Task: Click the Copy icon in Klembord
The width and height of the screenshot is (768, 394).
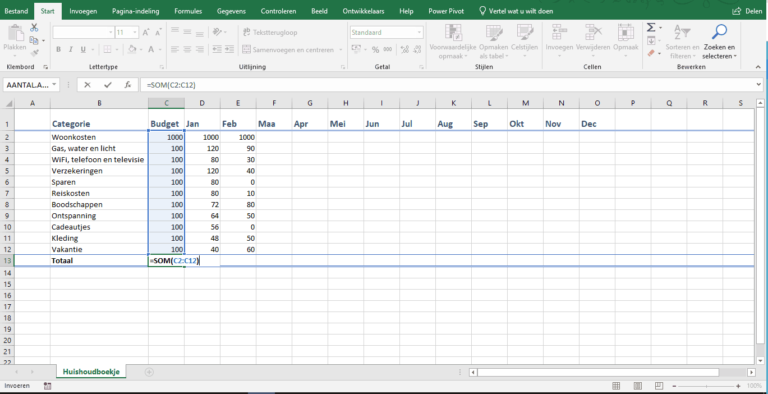Action: click(x=34, y=40)
